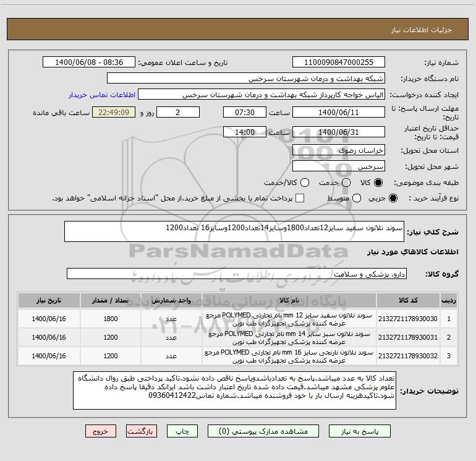Click the quantity 1200 cell in row 3
The image size is (476, 461).
tap(111, 356)
